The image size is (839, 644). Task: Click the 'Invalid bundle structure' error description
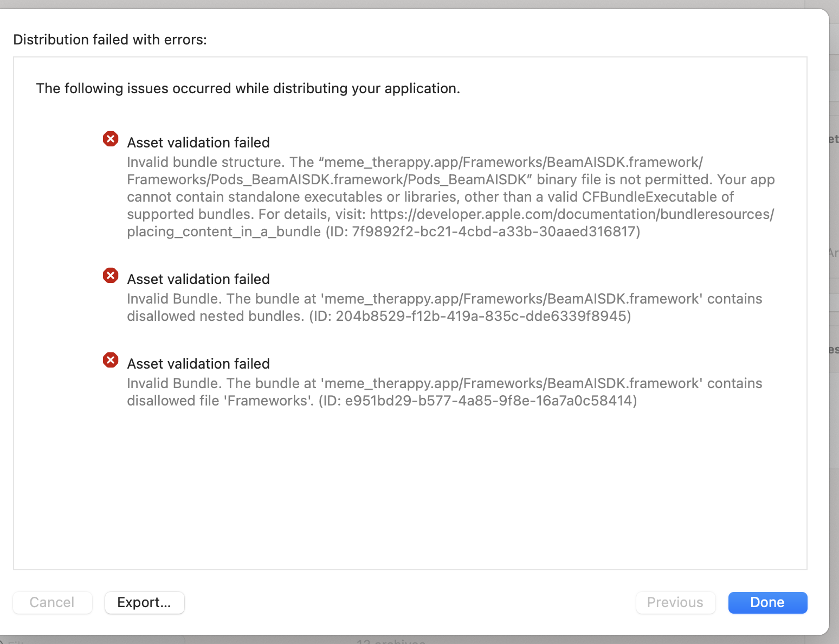tap(450, 179)
